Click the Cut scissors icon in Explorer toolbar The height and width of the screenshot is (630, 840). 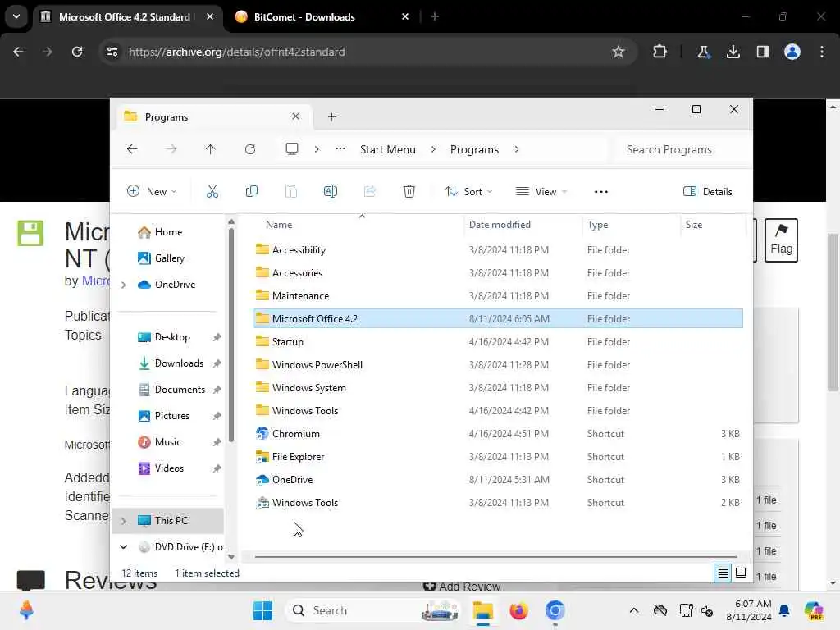coord(212,191)
